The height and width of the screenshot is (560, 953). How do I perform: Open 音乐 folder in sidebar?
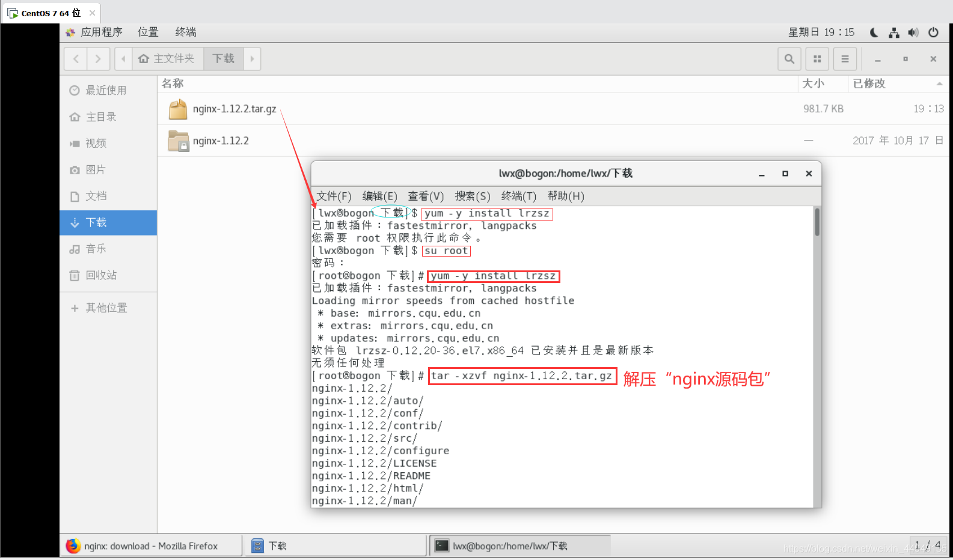click(x=108, y=249)
